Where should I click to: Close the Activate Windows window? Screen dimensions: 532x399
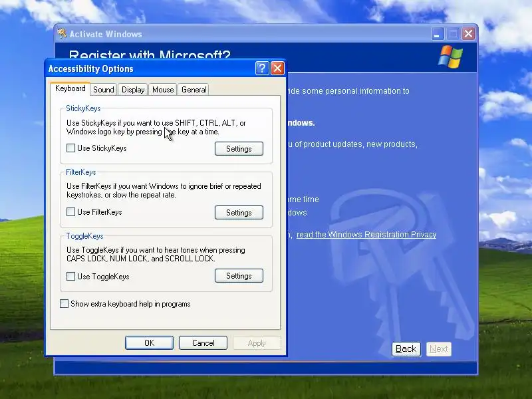[469, 34]
